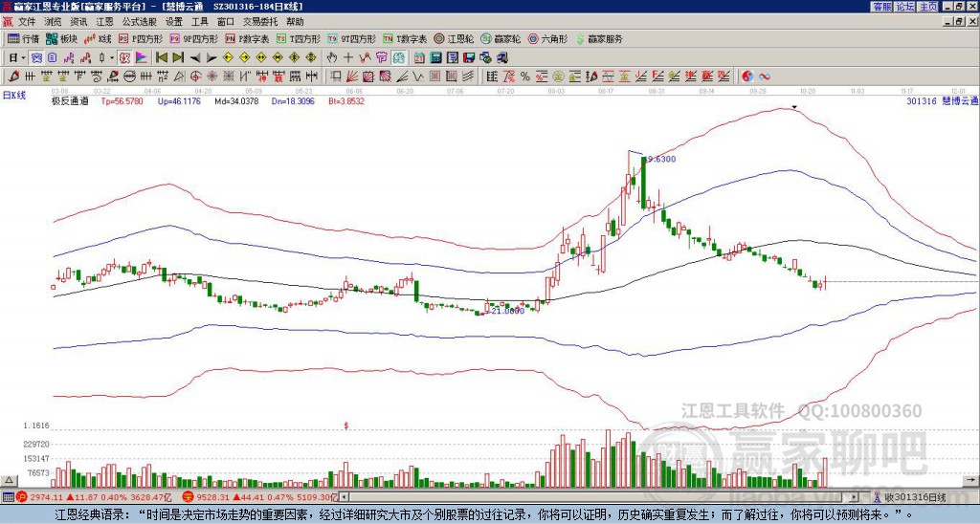Click the blue infinity wave icon
Image resolution: width=980 pixels, height=524 pixels.
coord(764,76)
